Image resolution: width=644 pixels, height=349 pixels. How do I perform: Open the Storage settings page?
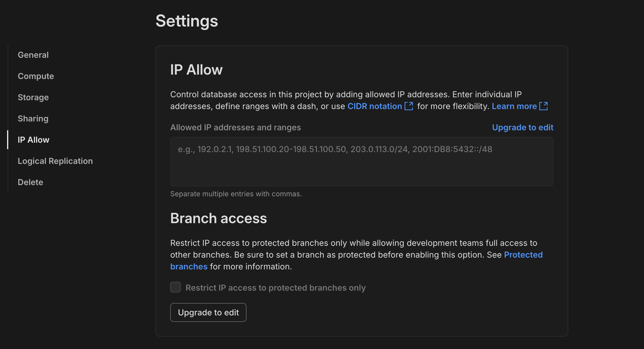(x=33, y=97)
